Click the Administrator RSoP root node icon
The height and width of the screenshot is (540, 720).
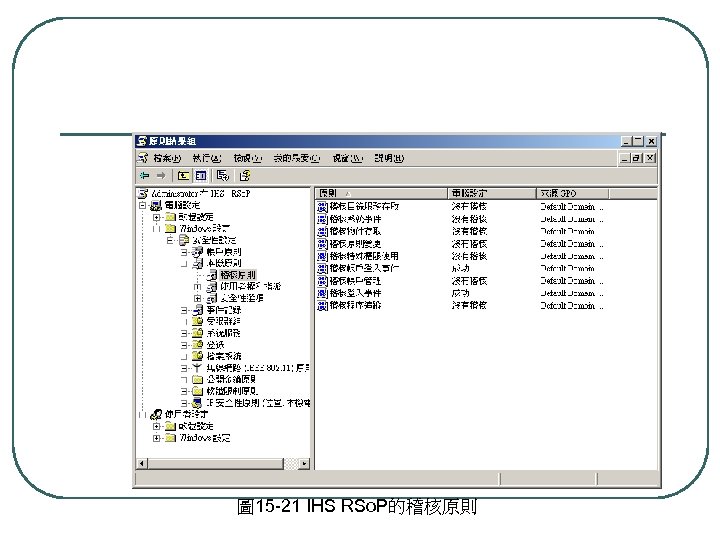[x=143, y=194]
